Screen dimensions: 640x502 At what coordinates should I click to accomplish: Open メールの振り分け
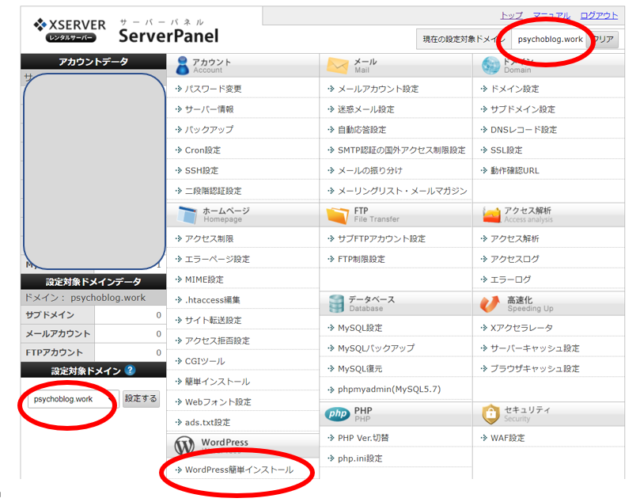click(x=370, y=171)
